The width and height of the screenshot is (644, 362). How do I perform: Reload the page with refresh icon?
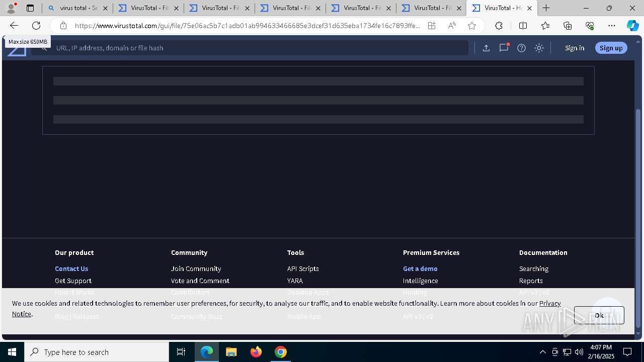point(36,26)
